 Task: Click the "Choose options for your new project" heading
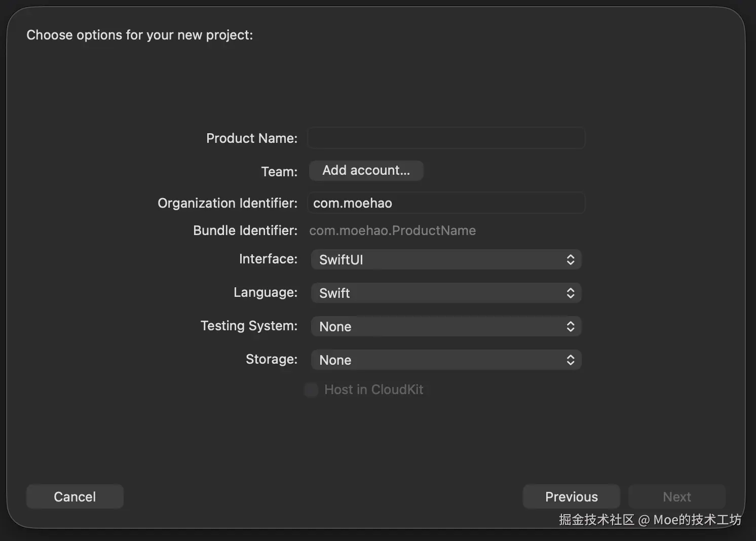pos(139,35)
